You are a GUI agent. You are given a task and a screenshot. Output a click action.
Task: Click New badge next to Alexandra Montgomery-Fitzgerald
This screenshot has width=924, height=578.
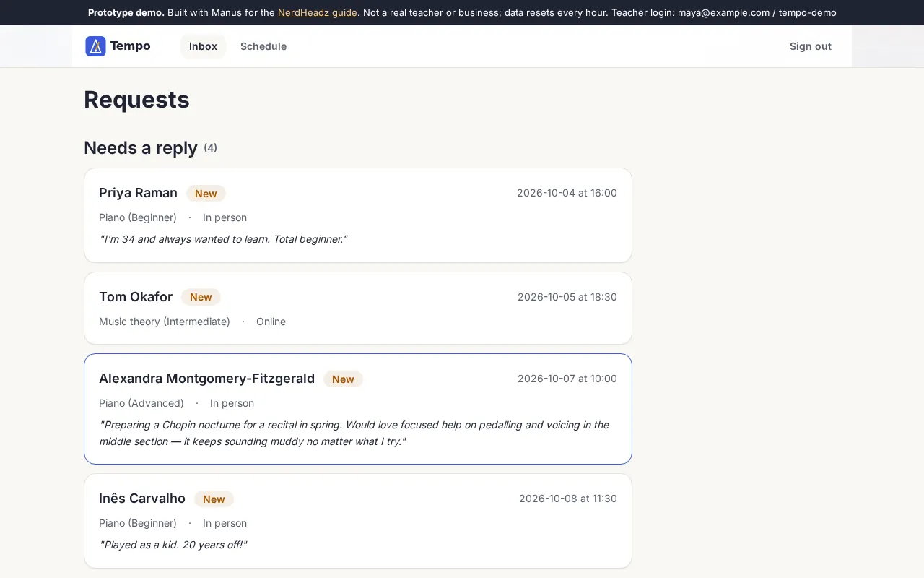[343, 379]
